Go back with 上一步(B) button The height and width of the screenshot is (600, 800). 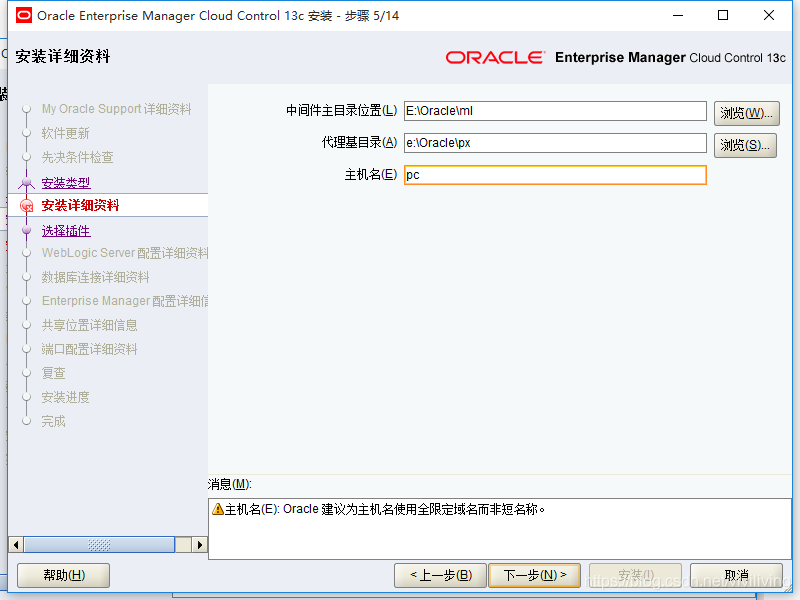tap(441, 576)
